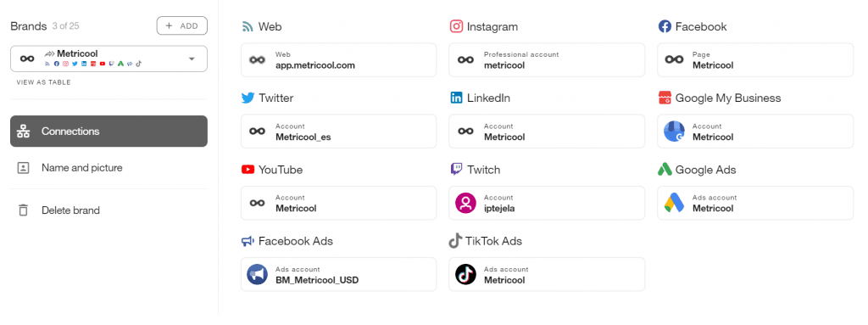The height and width of the screenshot is (325, 868).
Task: Open the Connections menu item
Action: (109, 132)
